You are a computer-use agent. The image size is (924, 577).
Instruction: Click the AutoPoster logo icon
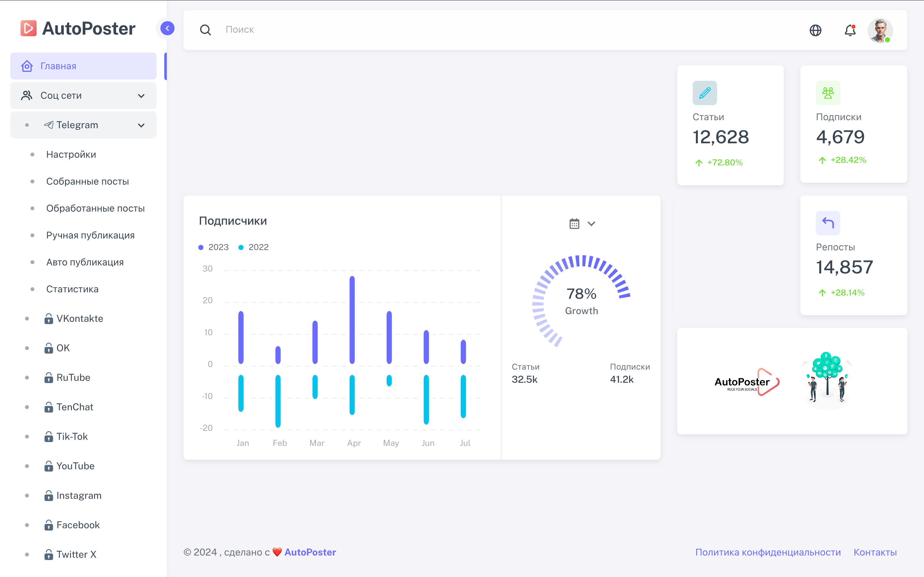click(x=28, y=28)
